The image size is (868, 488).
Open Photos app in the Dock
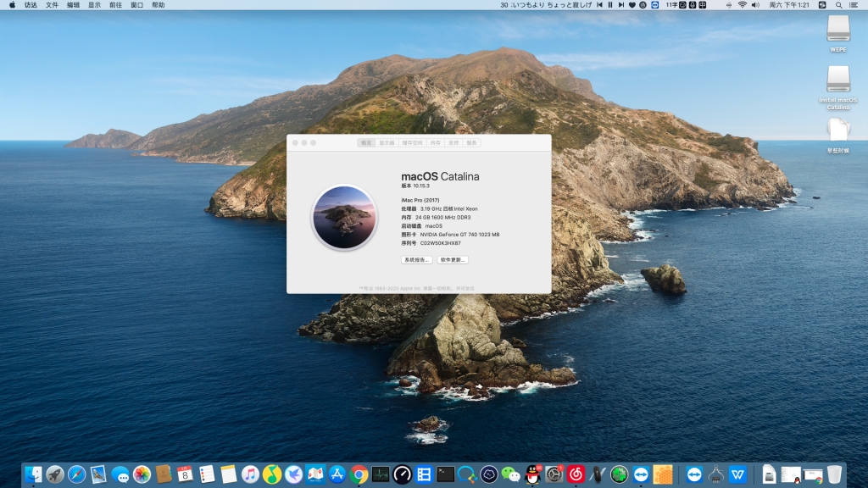coord(142,474)
